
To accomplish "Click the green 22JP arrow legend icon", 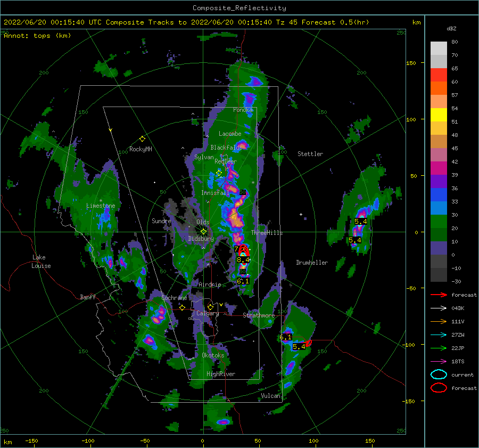I will click(x=439, y=348).
